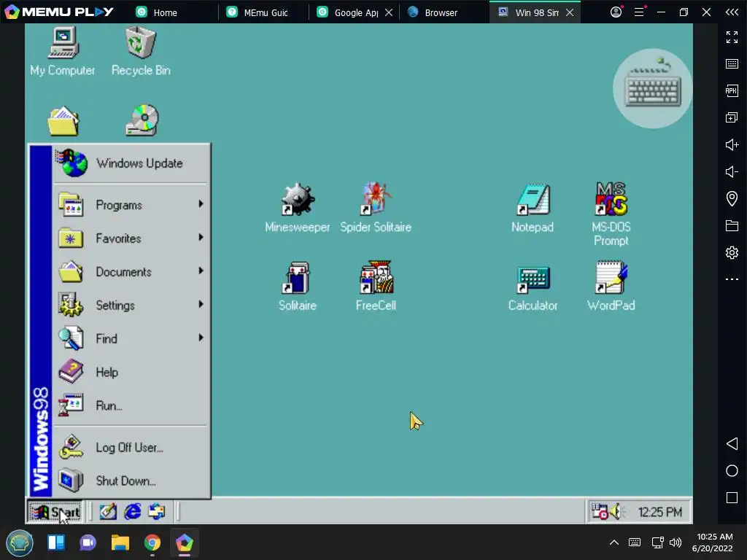The height and width of the screenshot is (560, 747).
Task: Close the Google App tab
Action: [389, 12]
